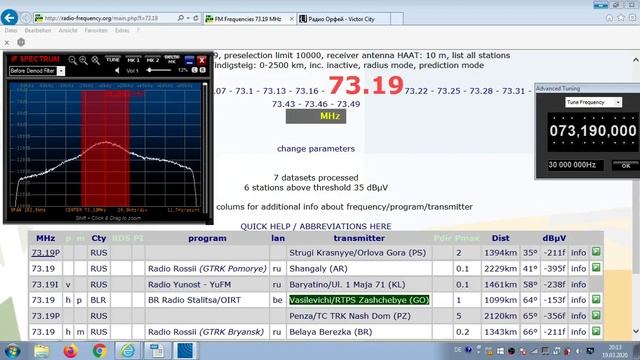This screenshot has width=640, height=360.
Task: Launch Firefox from the taskbar
Action: pyautogui.click(x=70, y=351)
